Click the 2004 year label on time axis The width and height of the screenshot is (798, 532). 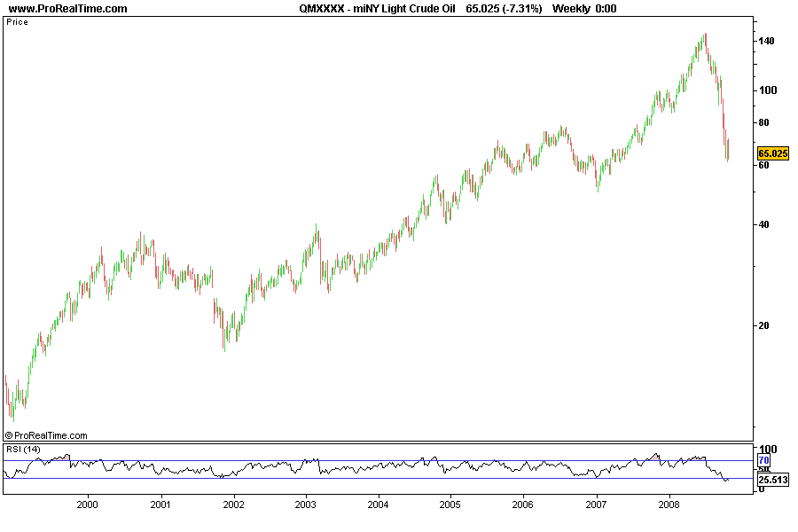pyautogui.click(x=378, y=505)
